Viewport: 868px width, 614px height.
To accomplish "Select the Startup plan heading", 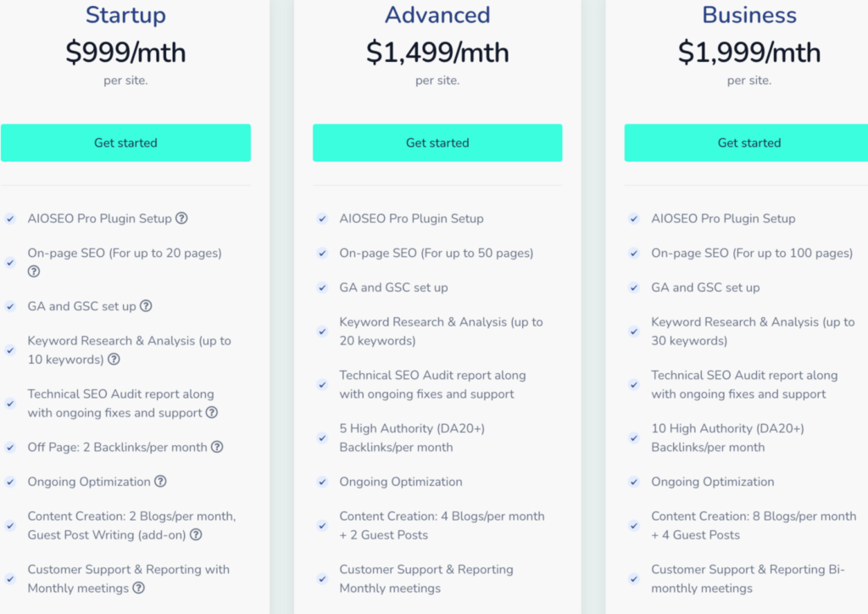I will (x=125, y=15).
